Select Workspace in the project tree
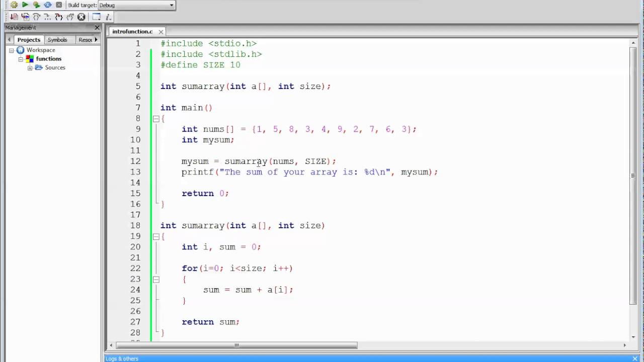644x362 pixels. pos(41,50)
